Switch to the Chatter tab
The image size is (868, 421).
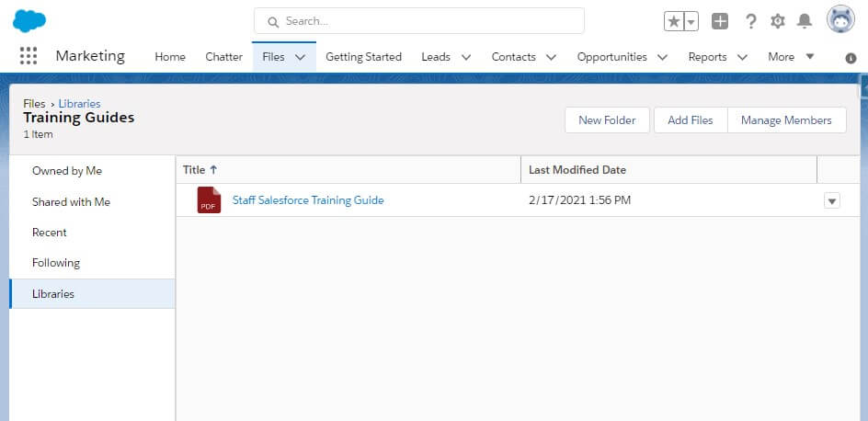point(223,56)
